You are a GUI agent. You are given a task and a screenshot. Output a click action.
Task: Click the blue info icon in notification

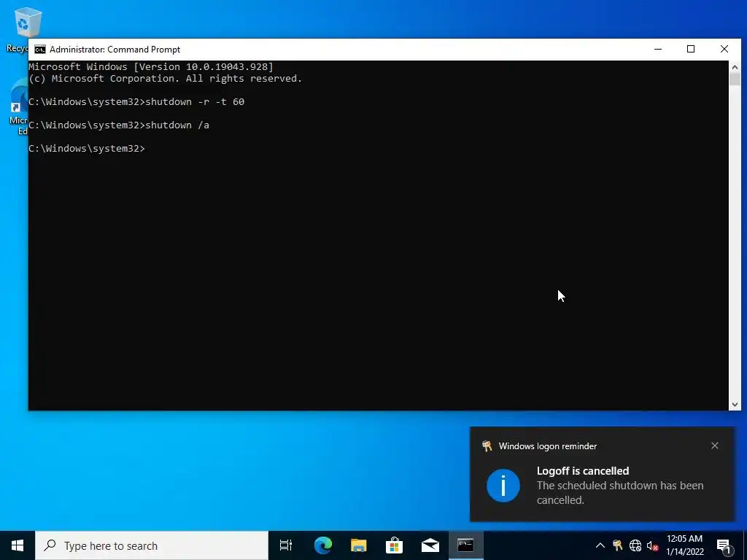(503, 485)
